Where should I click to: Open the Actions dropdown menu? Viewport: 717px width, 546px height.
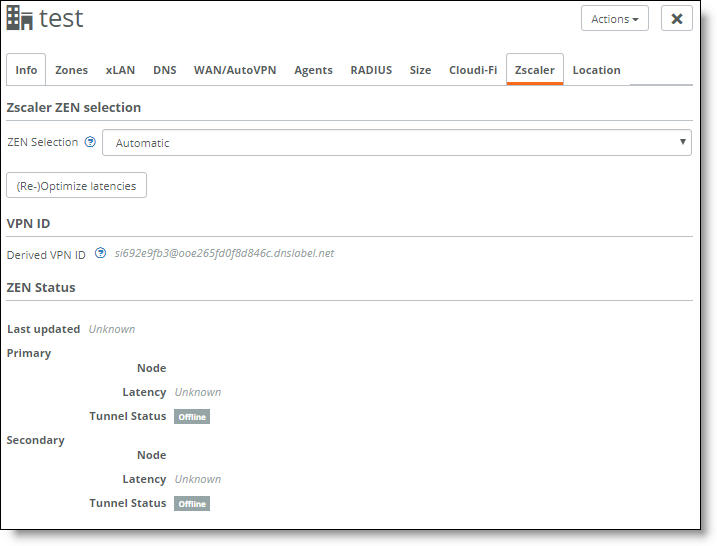click(x=615, y=19)
